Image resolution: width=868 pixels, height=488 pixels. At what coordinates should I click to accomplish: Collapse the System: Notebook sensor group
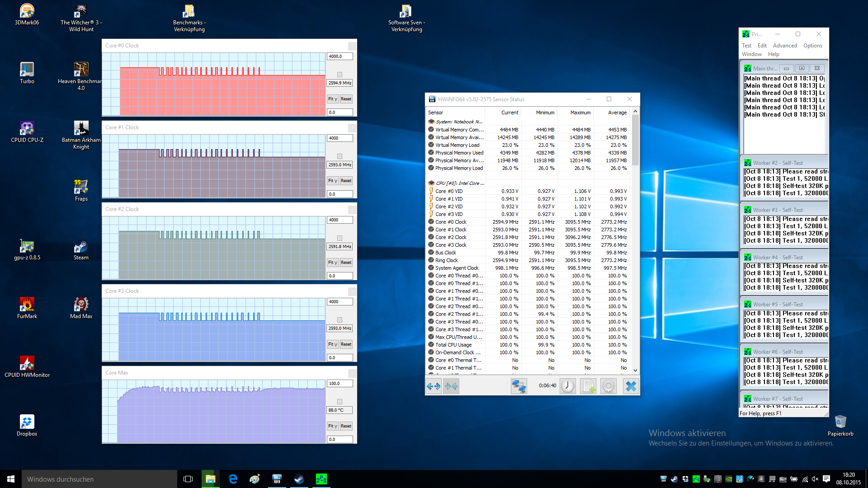pyautogui.click(x=456, y=122)
